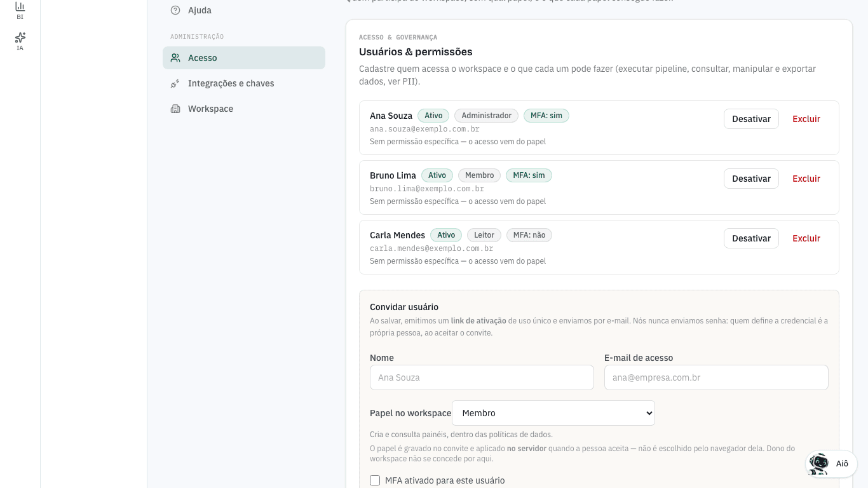Screen dimensions: 868x488
Task: Click the Integrações e chaves plug icon
Action: [x=175, y=83]
